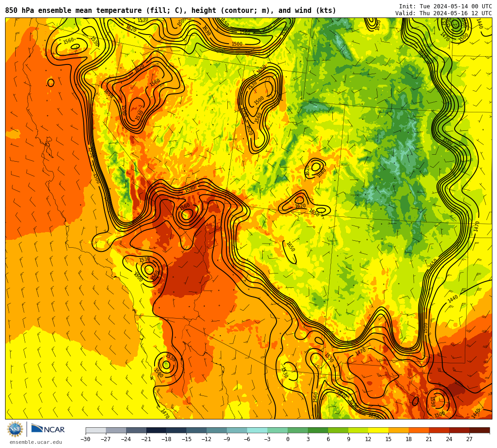This screenshot has height=448, width=497.
Task: Click the −15 colorbar tick label
Action: (187, 439)
